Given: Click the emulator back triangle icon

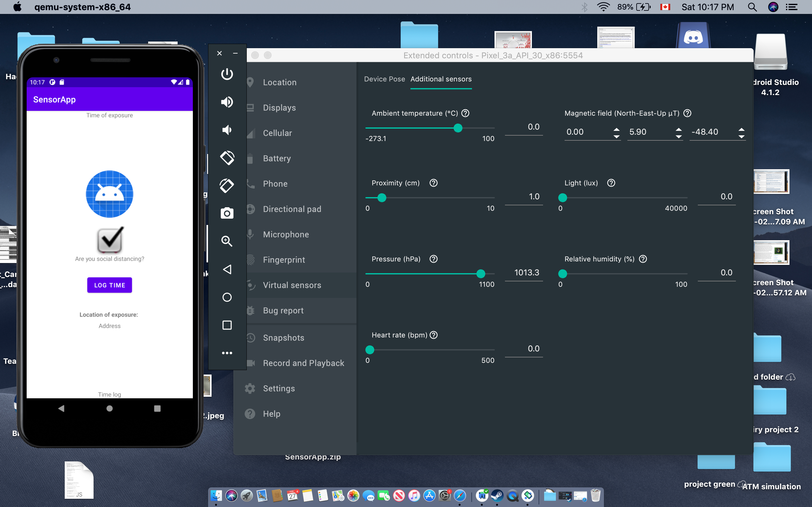Looking at the screenshot, I should [x=227, y=269].
